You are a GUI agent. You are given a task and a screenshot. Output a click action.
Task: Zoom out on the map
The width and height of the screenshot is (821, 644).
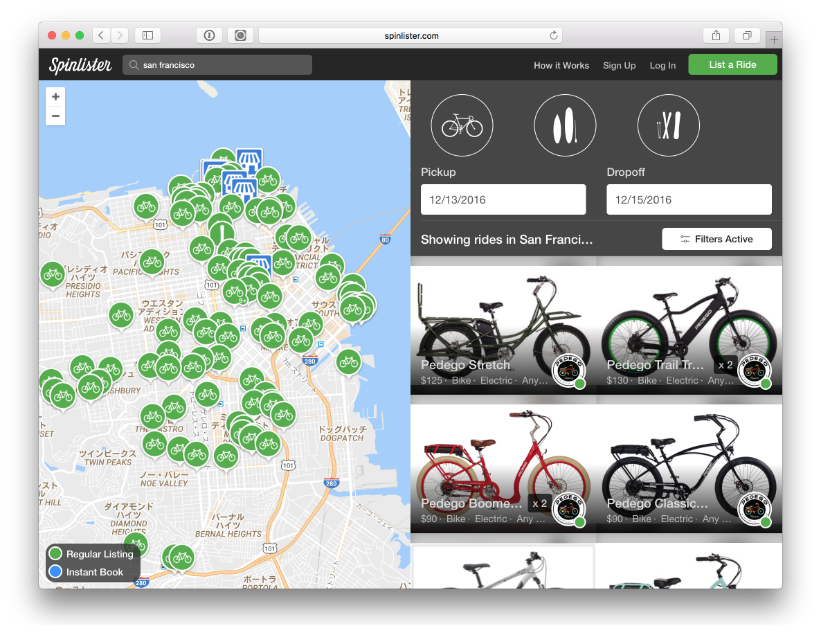(x=55, y=116)
